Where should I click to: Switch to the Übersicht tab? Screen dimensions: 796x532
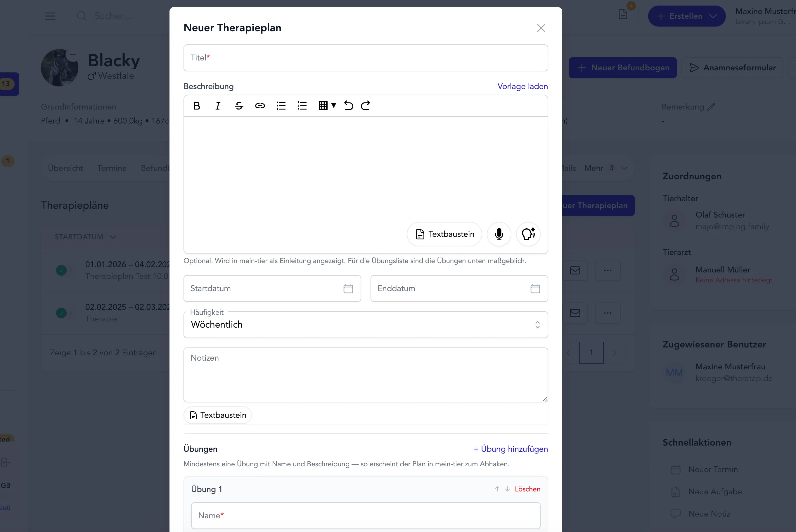click(65, 168)
